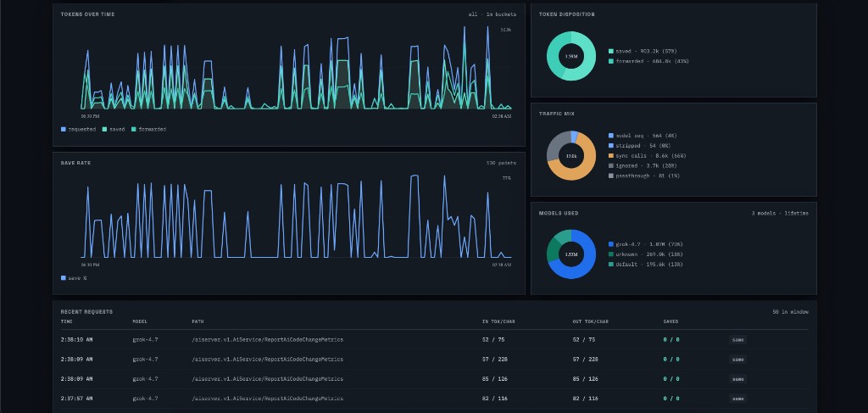Click the PATH column header
This screenshot has width=868, height=413.
click(x=198, y=321)
